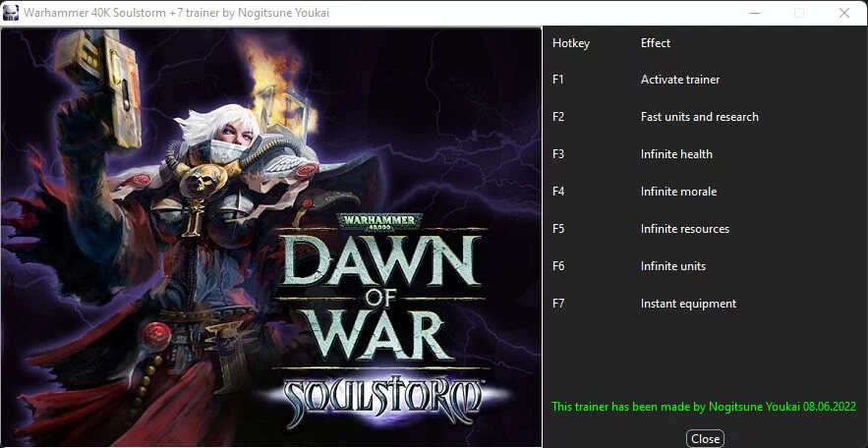Select 'Infinite units' effect text
868x448 pixels.
pyautogui.click(x=673, y=266)
